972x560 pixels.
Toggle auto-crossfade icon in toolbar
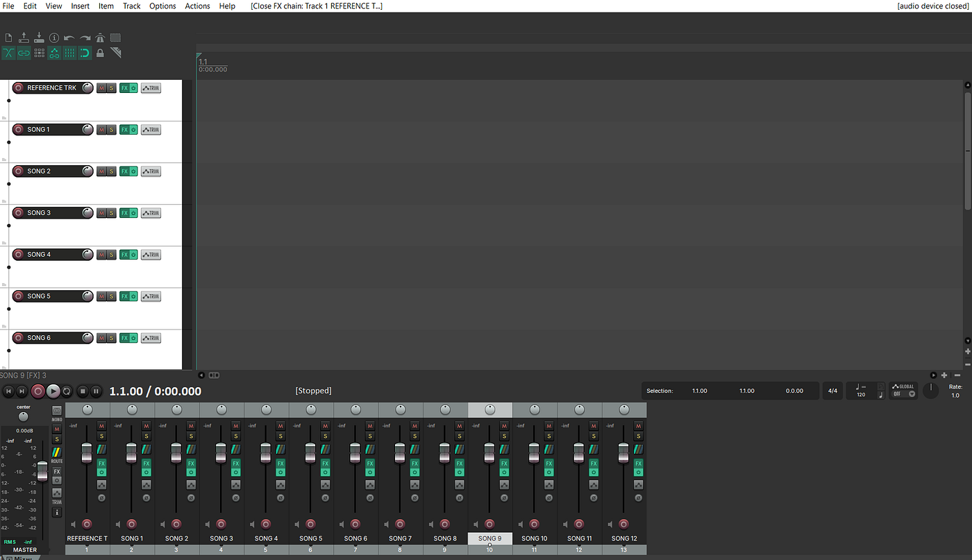(8, 53)
